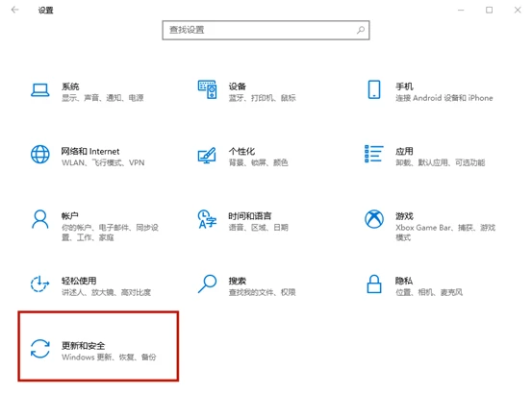Click description WLAN、飞行模式、VPN
Viewport: 532px width, 395px height.
[103, 162]
